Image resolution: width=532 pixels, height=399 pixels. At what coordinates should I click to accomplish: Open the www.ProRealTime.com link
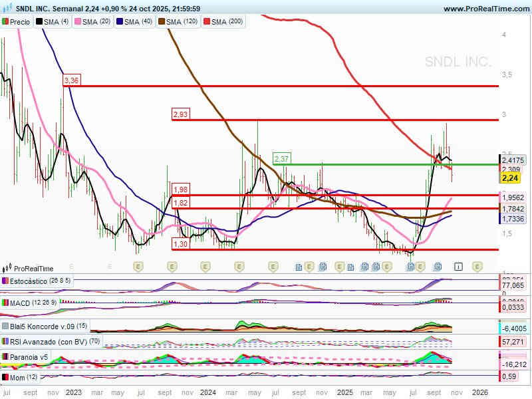pyautogui.click(x=485, y=9)
